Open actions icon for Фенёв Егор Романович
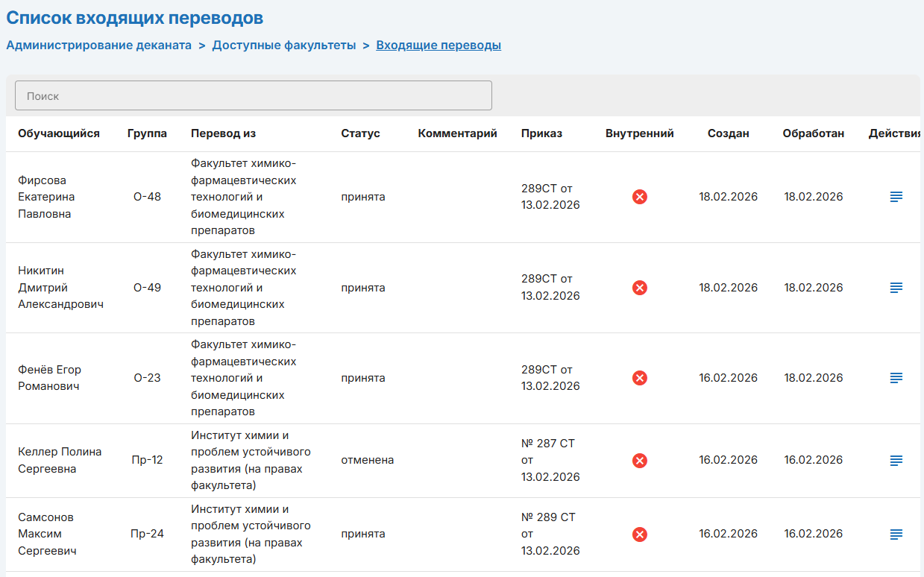This screenshot has height=577, width=924. coord(896,378)
